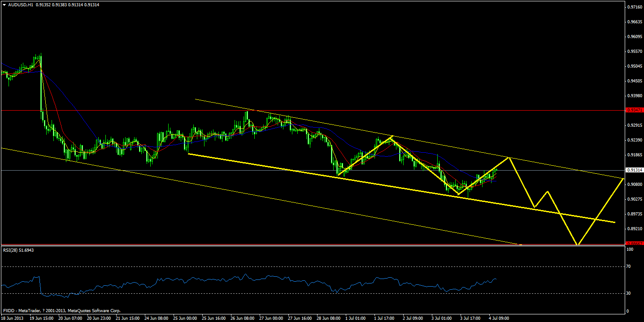Click the 20 Jun 07:00 time label
644x322 pixels.
pos(70,318)
